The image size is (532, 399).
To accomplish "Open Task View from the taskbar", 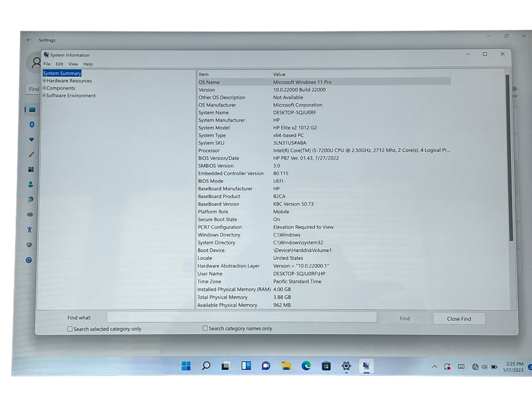I will click(x=226, y=366).
